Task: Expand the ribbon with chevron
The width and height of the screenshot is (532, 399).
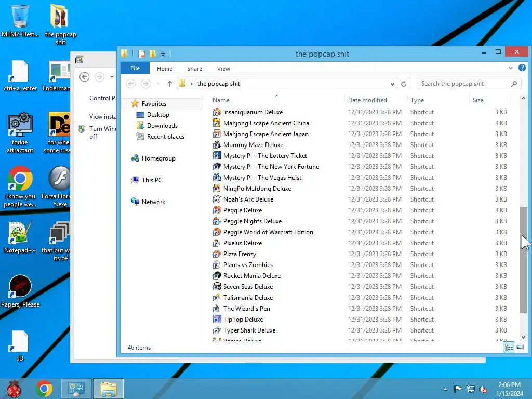Action: click(510, 68)
